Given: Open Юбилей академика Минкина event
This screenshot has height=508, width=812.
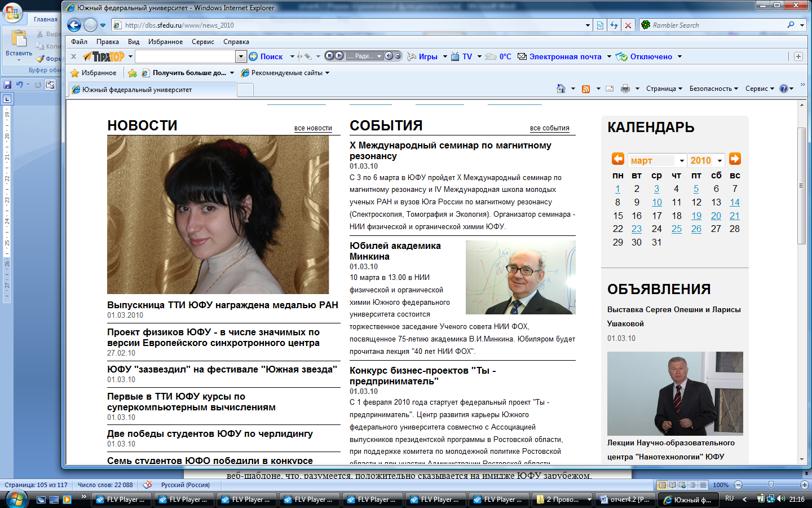Looking at the screenshot, I should 395,251.
